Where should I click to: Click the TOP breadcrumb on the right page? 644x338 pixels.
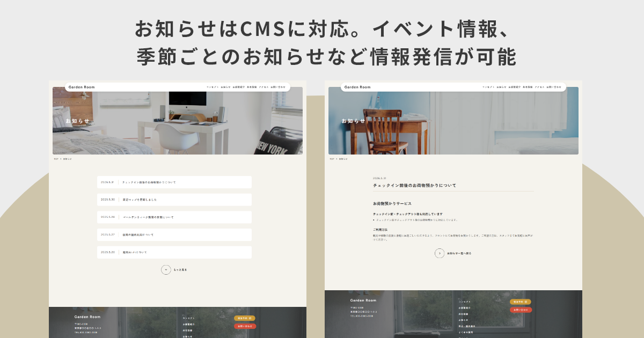[332, 159]
